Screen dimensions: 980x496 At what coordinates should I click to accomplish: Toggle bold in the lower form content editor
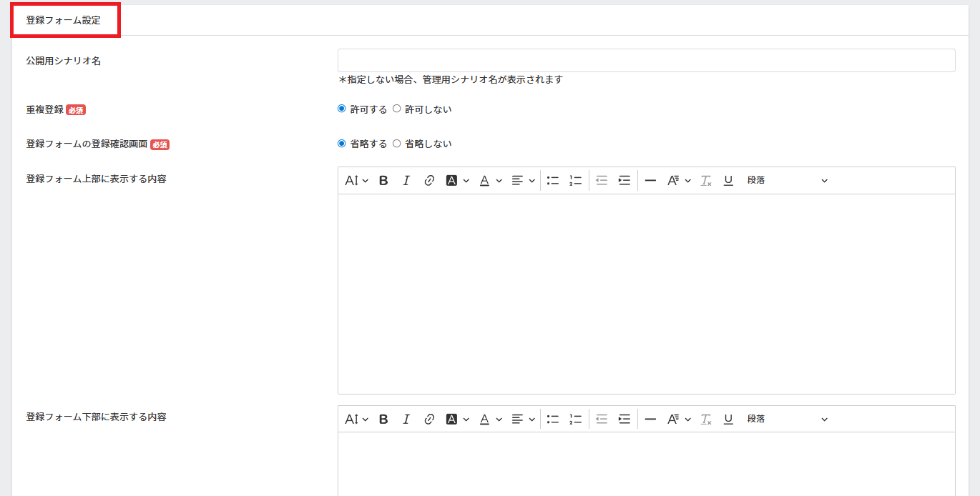pos(383,419)
